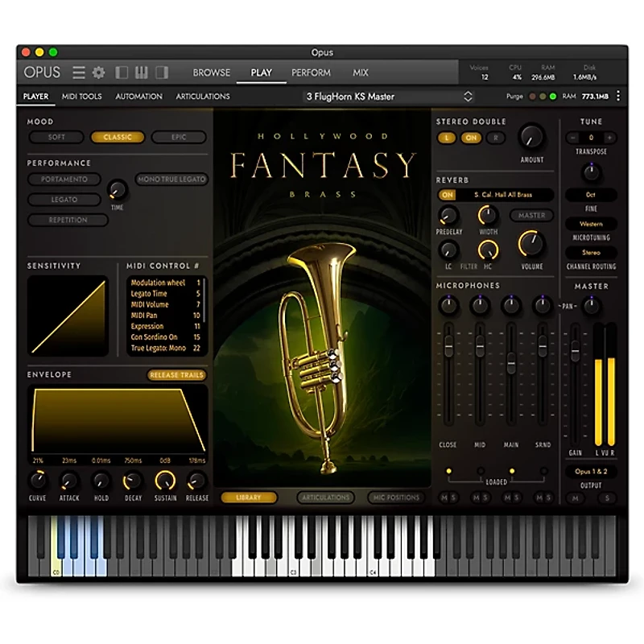The image size is (644, 644).
Task: Switch to the PERFORM tab
Action: [x=311, y=72]
